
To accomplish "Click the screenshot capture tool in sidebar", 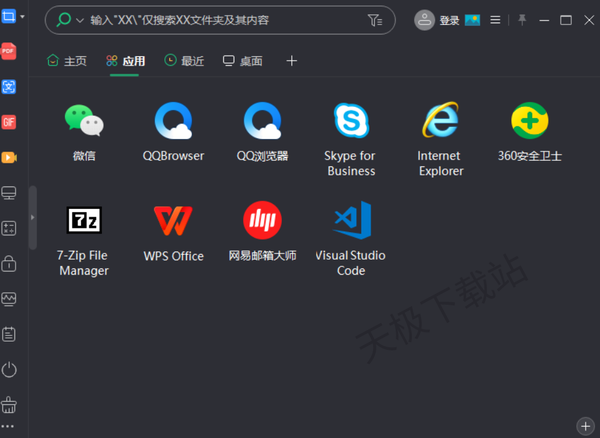I will tap(8, 16).
